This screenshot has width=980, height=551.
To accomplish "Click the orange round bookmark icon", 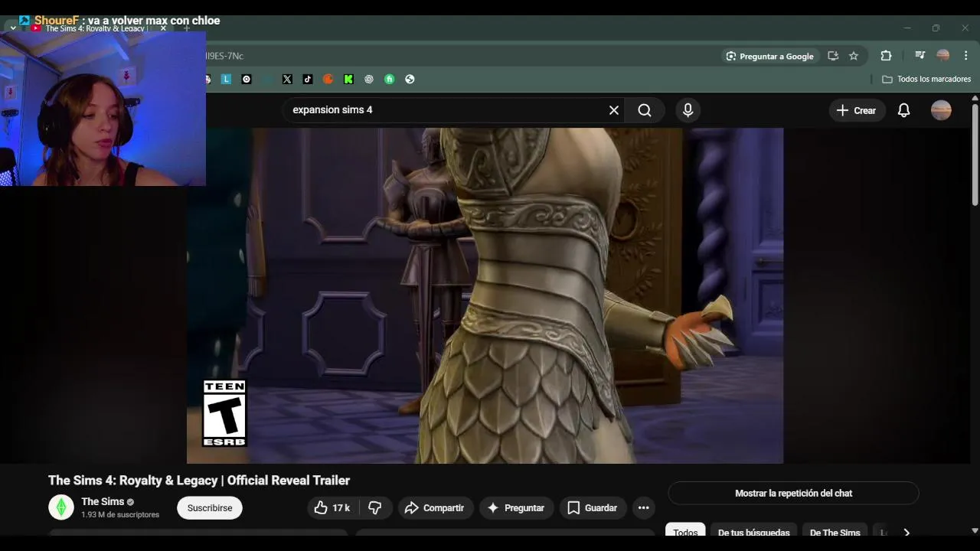I will pos(328,79).
